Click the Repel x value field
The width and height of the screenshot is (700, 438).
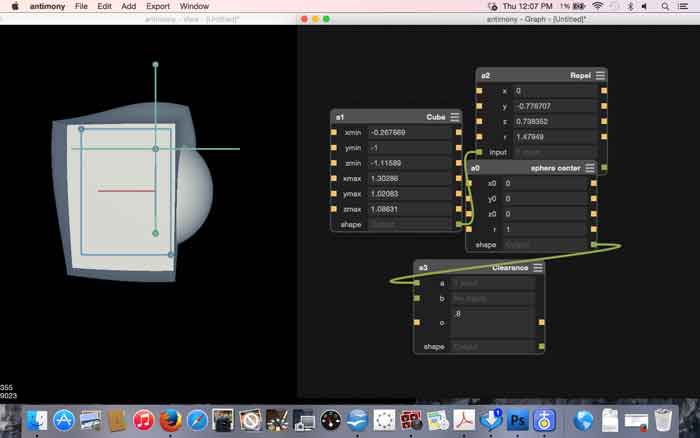click(x=555, y=91)
